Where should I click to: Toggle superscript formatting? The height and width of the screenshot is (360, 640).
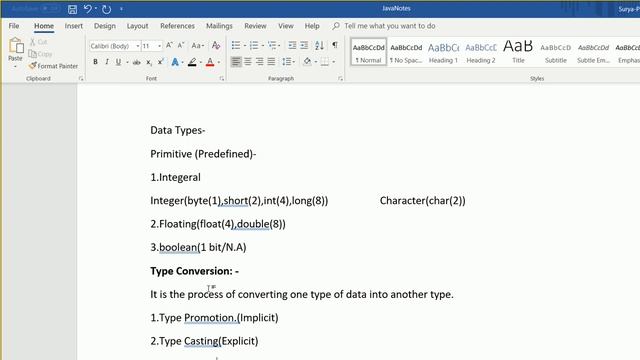tap(160, 62)
